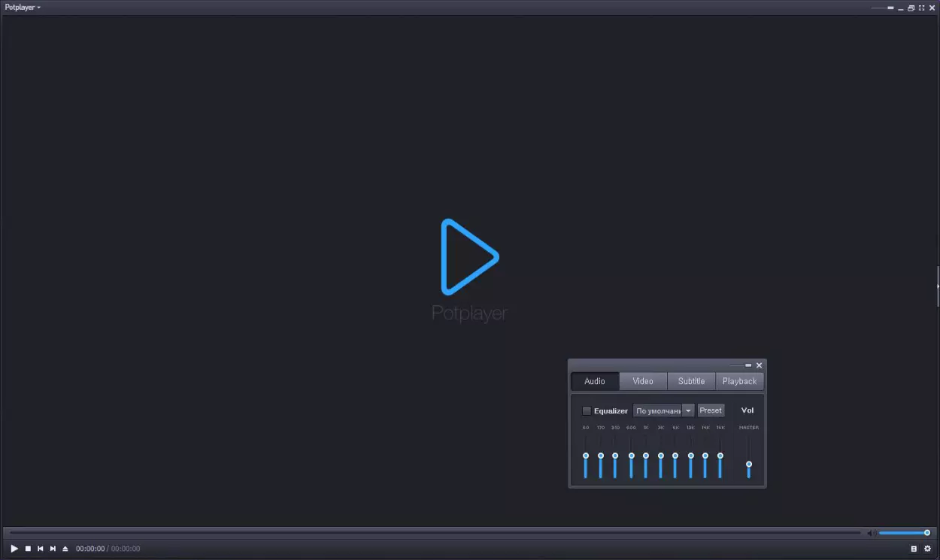
Task: Click the Open file eject icon
Action: coord(65,549)
